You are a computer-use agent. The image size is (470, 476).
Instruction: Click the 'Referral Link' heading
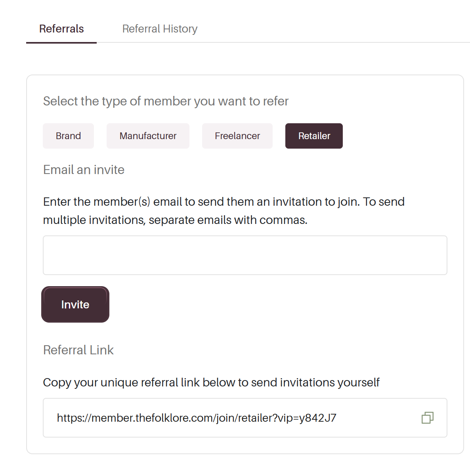(x=78, y=350)
